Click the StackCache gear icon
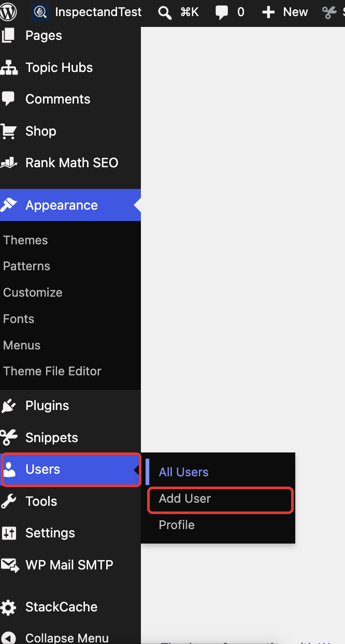The height and width of the screenshot is (644, 345). 8,607
